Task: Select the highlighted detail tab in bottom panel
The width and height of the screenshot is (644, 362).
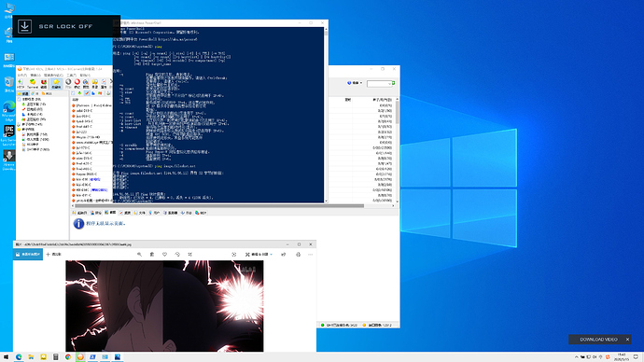Action: click(x=110, y=213)
